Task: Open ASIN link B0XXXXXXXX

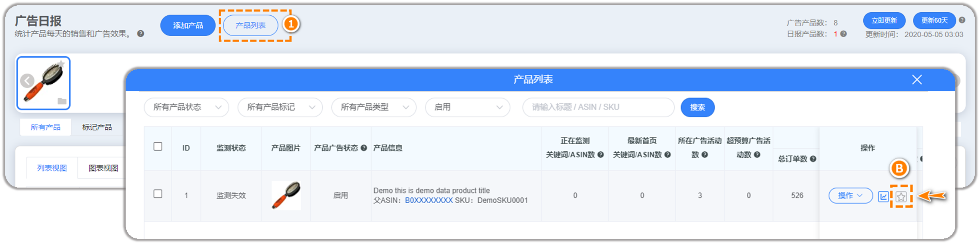Action: (x=429, y=200)
